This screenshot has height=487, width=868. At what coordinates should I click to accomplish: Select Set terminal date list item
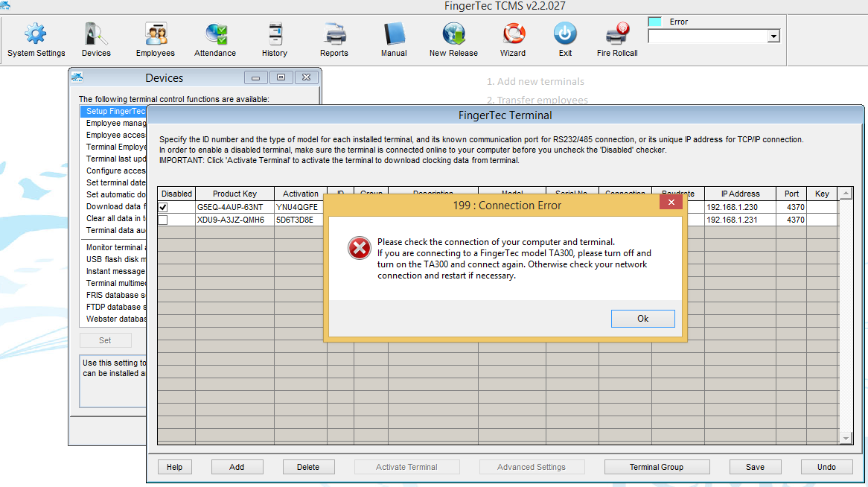pos(113,183)
